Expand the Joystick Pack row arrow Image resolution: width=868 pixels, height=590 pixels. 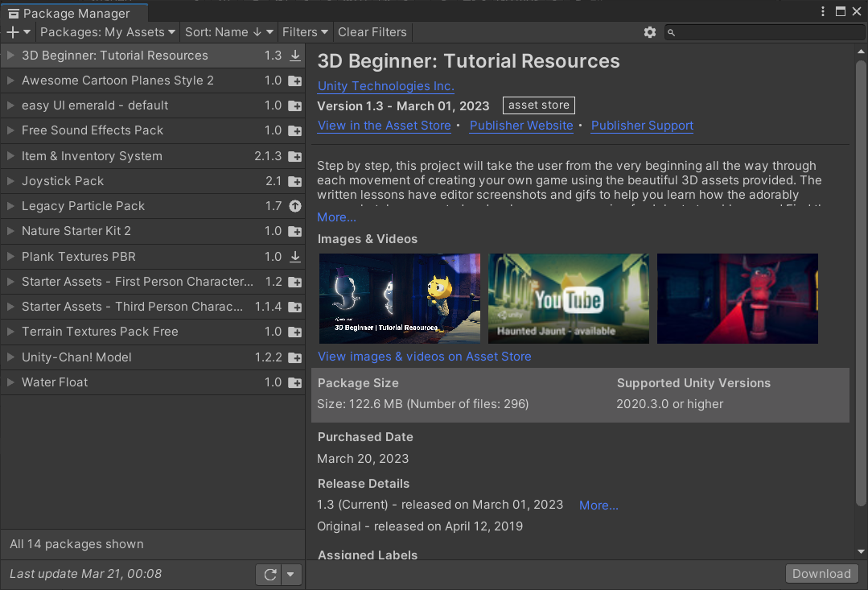coord(10,181)
